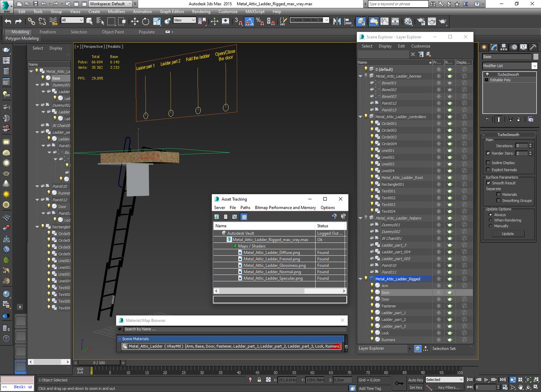Click the Pin Stack icon under modifier stack
The height and width of the screenshot is (392, 541).
(x=487, y=119)
